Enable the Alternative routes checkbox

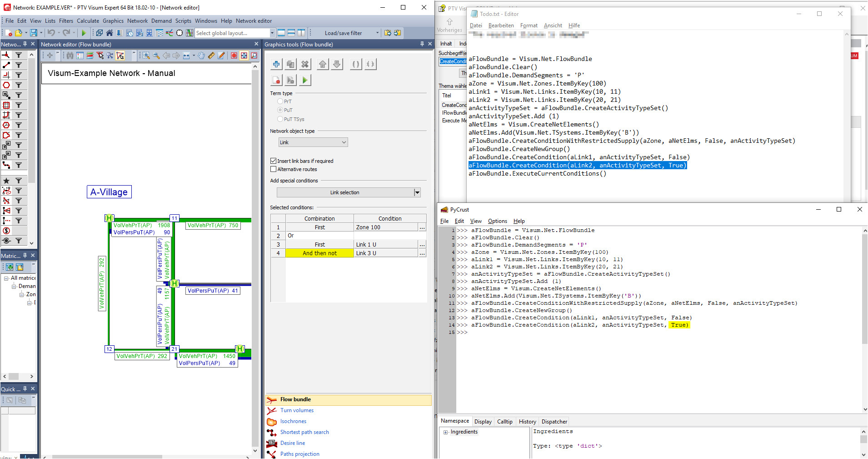[274, 169]
